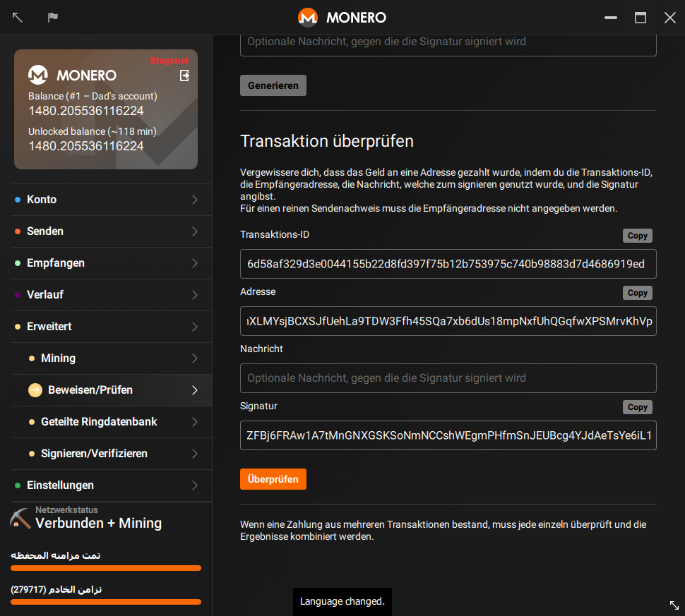Viewport: 685px width, 616px height.
Task: Go to the Senden page
Action: pyautogui.click(x=112, y=231)
